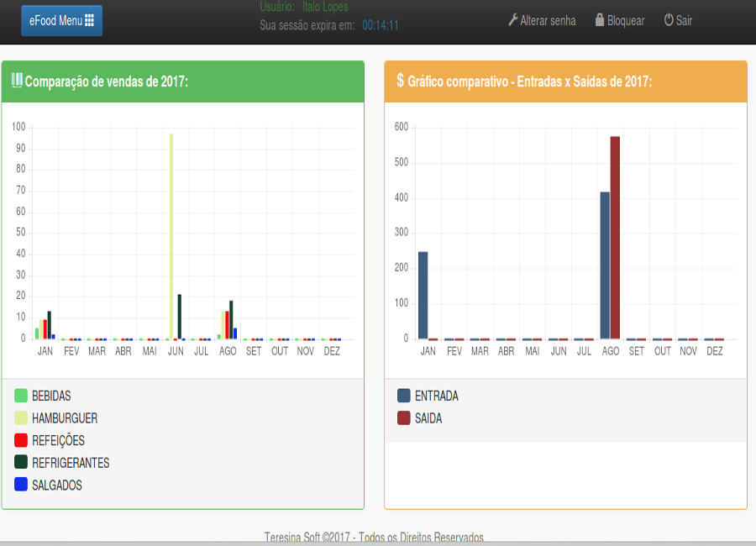Image resolution: width=756 pixels, height=546 pixels.
Task: Click the wrench icon beside Alterar senha
Action: tap(513, 20)
